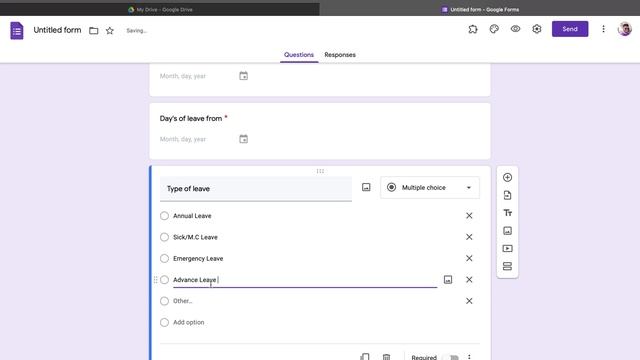
Task: Duplicate the Type of leave question
Action: pos(365,357)
